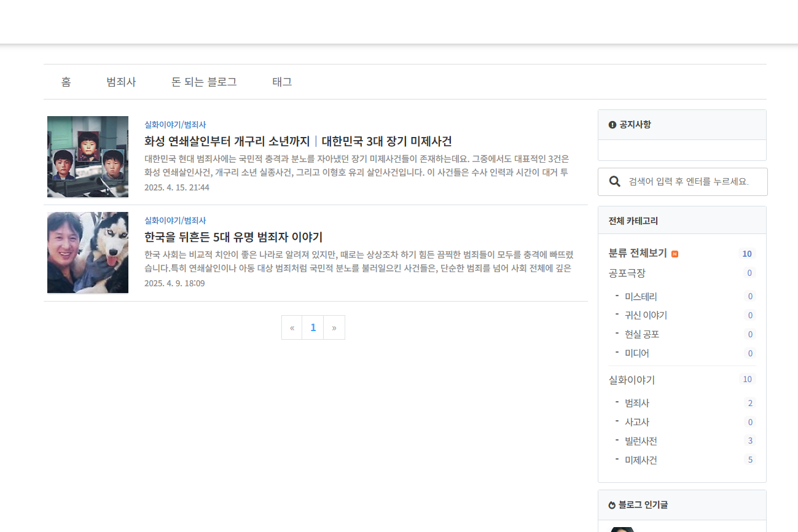
Task: Focus the 검색어 입력 search field
Action: click(689, 182)
